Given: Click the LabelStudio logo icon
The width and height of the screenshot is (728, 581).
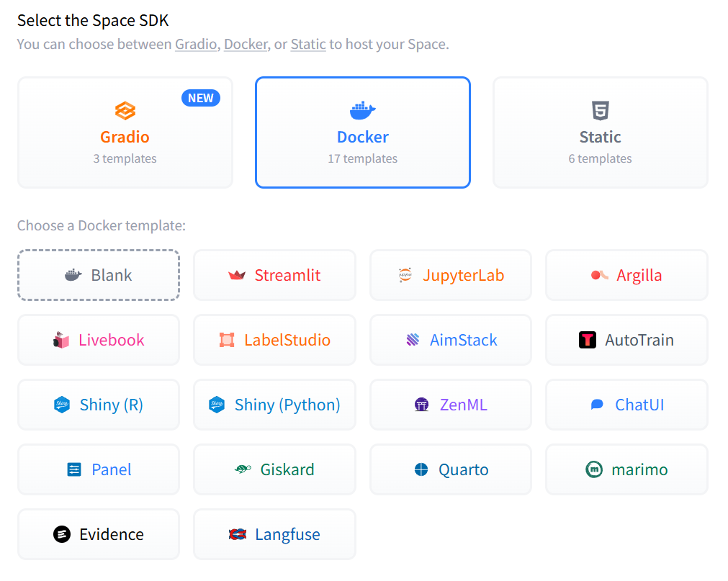Looking at the screenshot, I should tap(227, 340).
